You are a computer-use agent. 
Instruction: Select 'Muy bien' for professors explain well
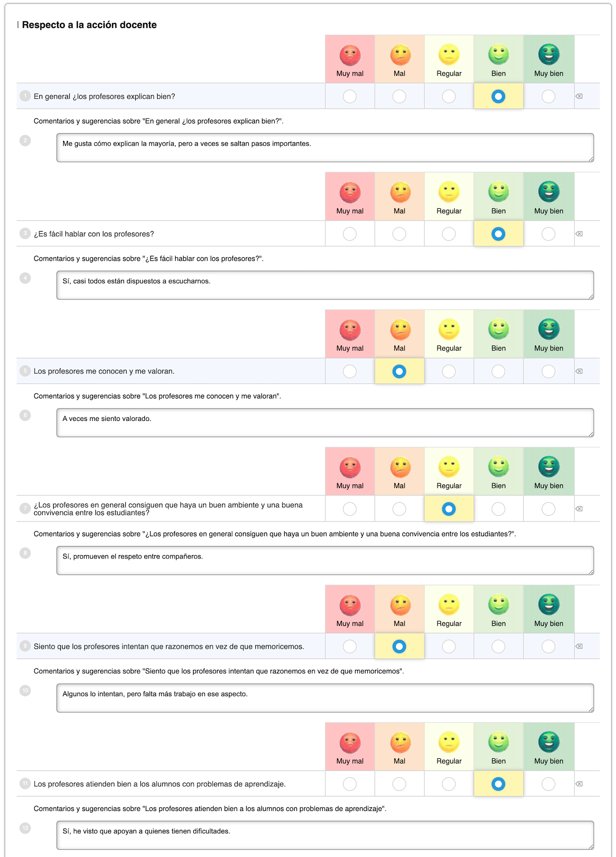[548, 96]
